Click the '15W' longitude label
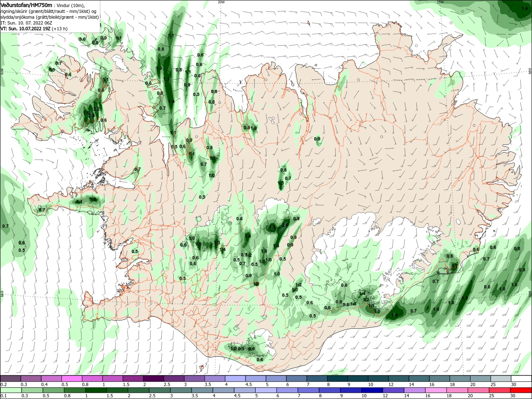The image size is (532, 399). [x=440, y=2]
